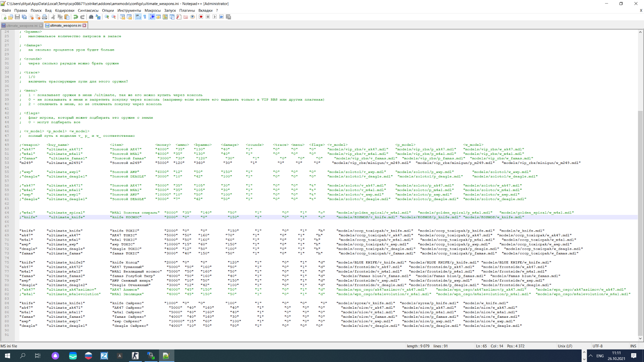644x362 pixels.
Task: Click the Play macro icon
Action: click(x=215, y=17)
